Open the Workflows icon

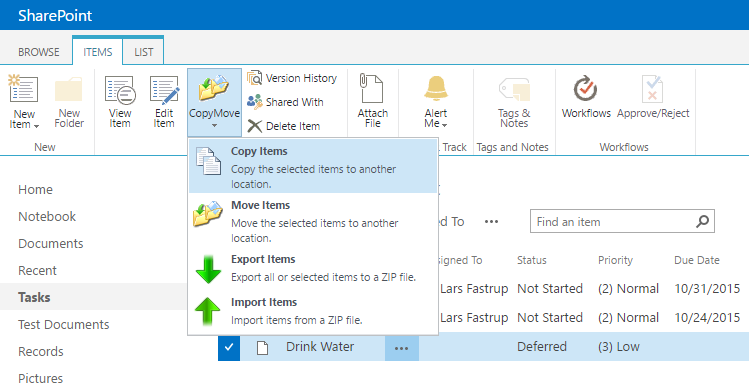[585, 88]
